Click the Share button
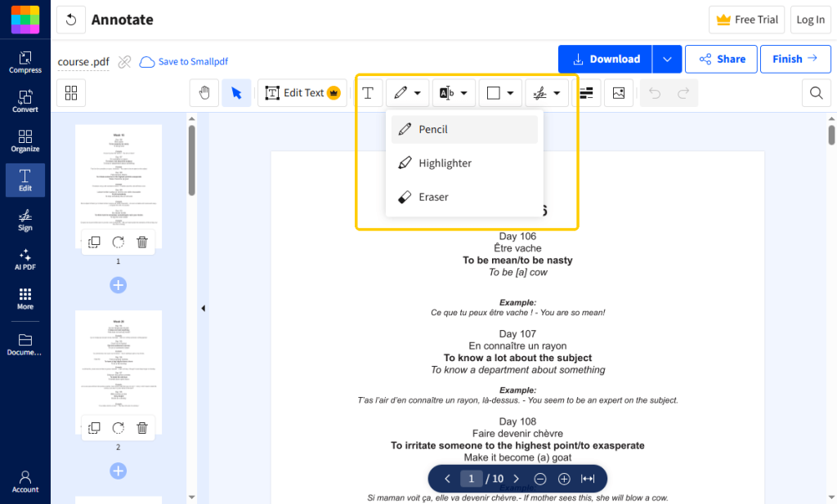The image size is (837, 504). (721, 59)
